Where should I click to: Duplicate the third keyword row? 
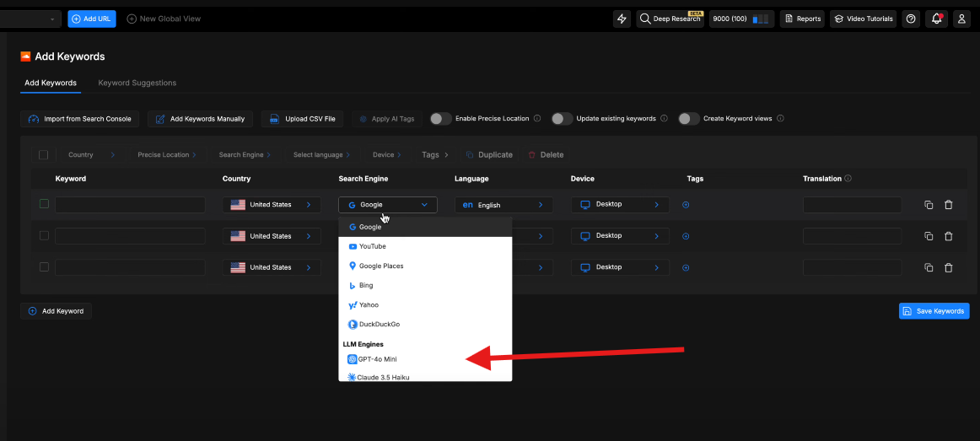click(x=929, y=267)
